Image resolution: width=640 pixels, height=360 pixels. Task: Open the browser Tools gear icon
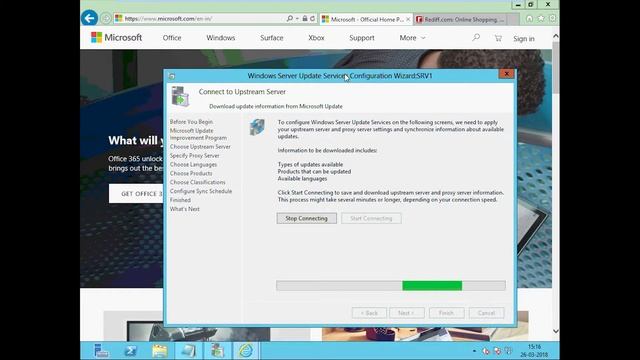552,19
